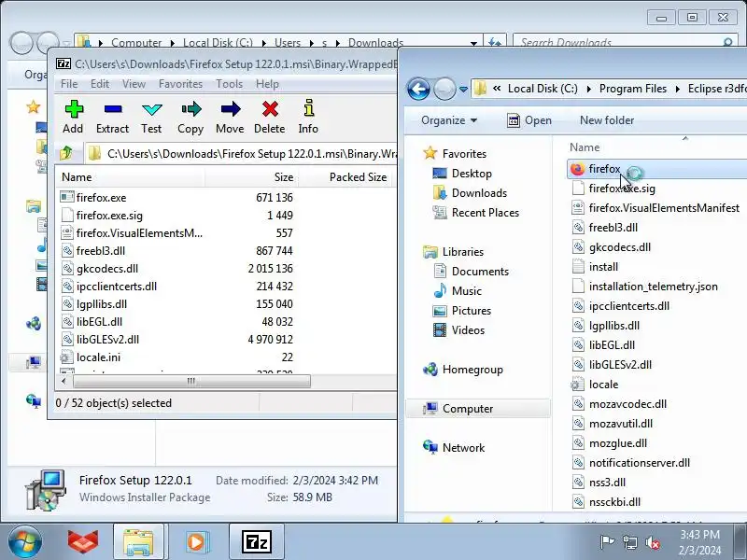747x560 pixels.
Task: Open the File menu in 7-Zip
Action: click(x=69, y=84)
